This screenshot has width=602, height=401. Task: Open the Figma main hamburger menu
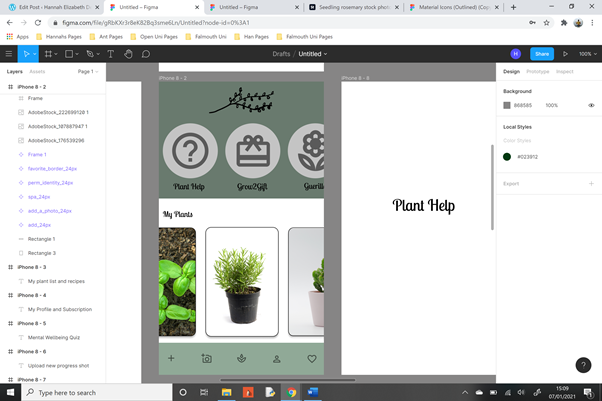[9, 54]
